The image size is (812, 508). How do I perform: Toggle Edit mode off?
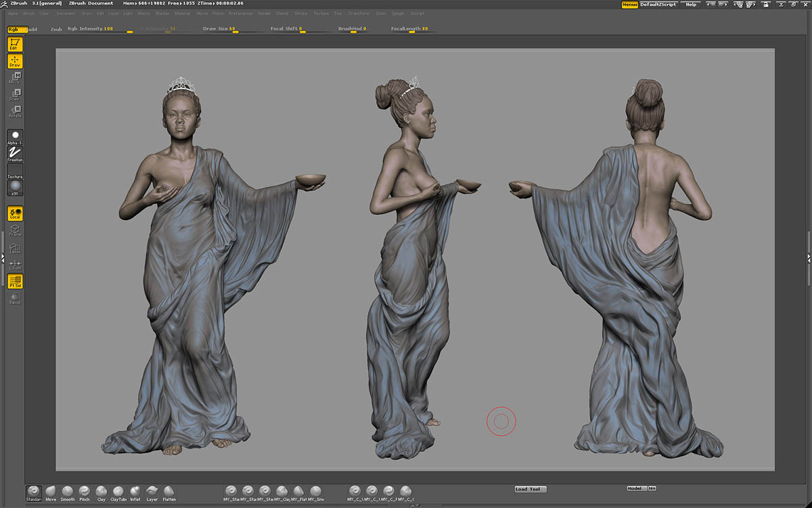click(15, 45)
